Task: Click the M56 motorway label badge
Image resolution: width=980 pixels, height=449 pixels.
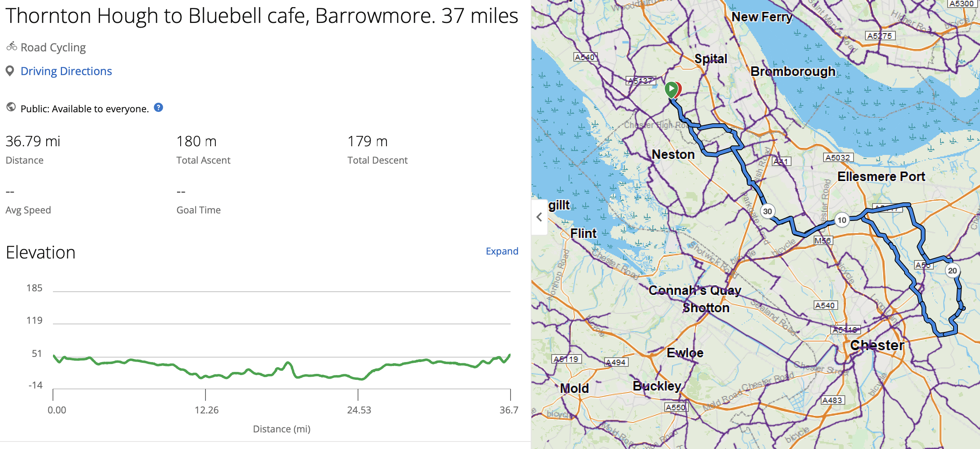Action: (823, 240)
